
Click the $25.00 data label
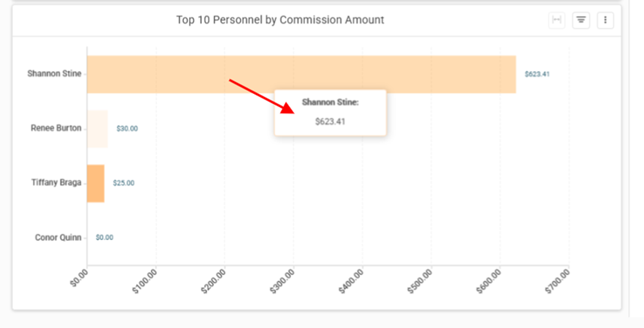124,183
